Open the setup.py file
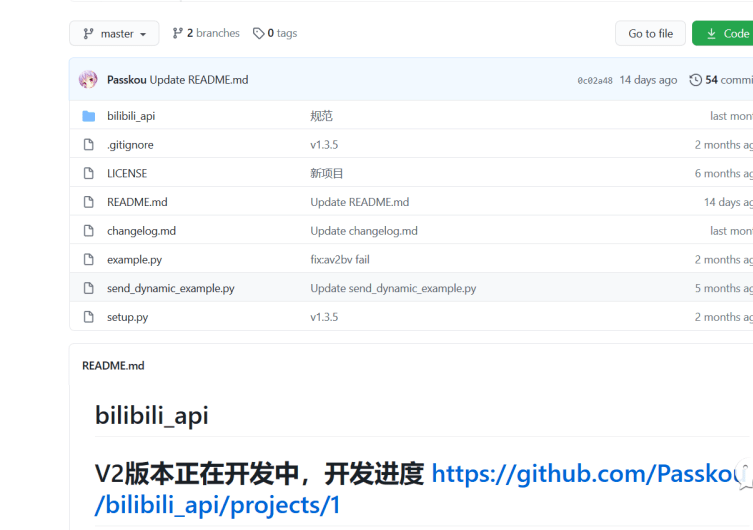 click(127, 317)
